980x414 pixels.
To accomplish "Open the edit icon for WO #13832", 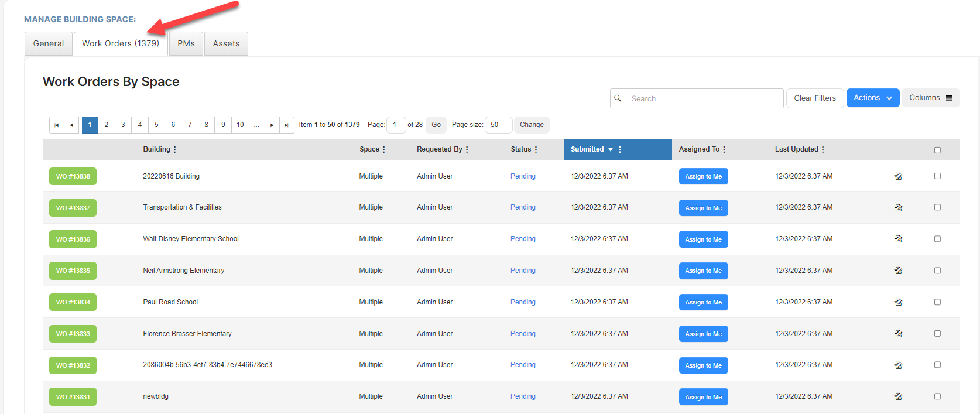I will click(898, 365).
